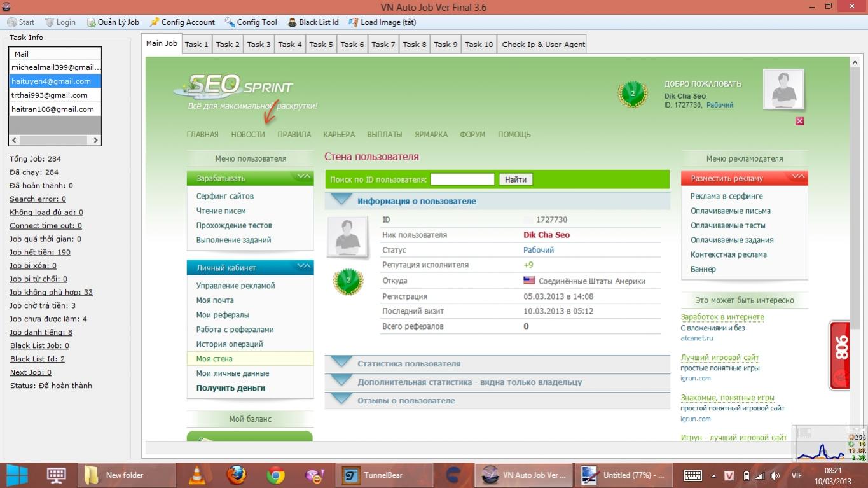Screen dimensions: 868x488
Task: Open the Untitled (77%) taskbar window
Action: click(624, 475)
